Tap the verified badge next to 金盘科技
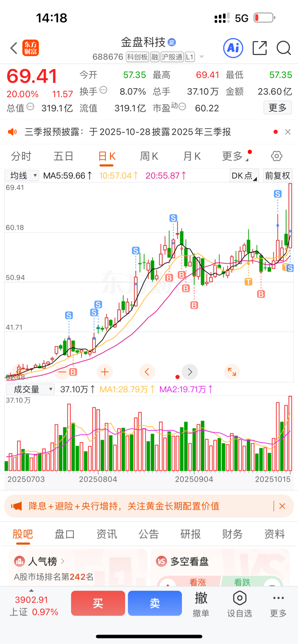 172,42
